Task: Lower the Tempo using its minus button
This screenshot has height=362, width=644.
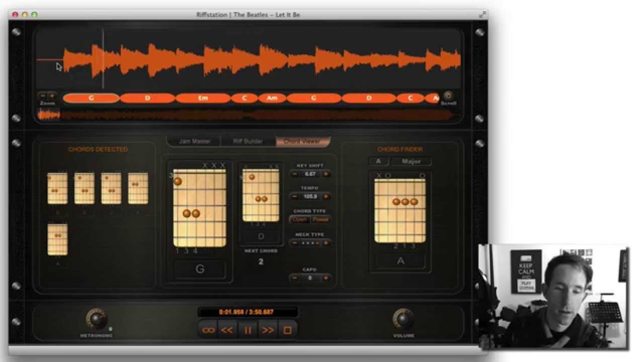Action: (x=294, y=197)
